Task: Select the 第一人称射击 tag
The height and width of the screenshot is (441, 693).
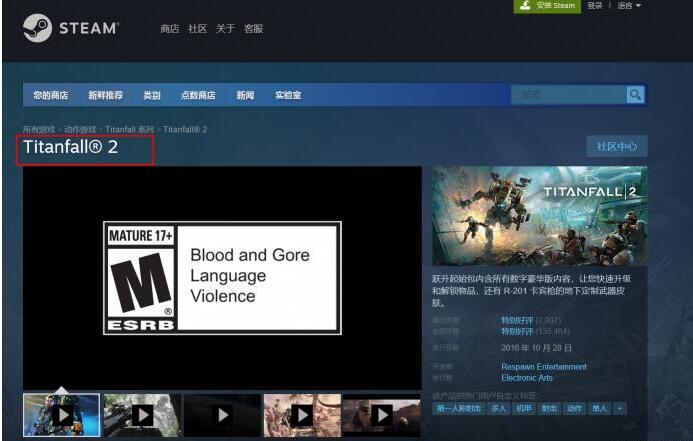Action: click(x=458, y=409)
